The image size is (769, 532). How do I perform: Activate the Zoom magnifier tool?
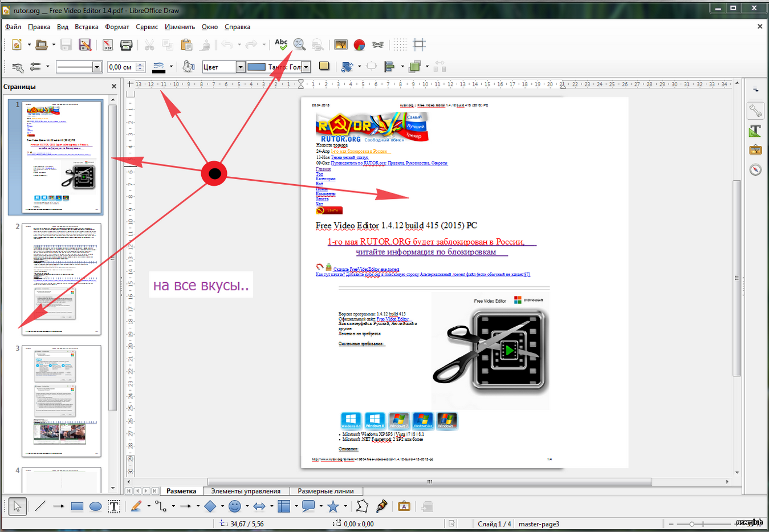299,44
